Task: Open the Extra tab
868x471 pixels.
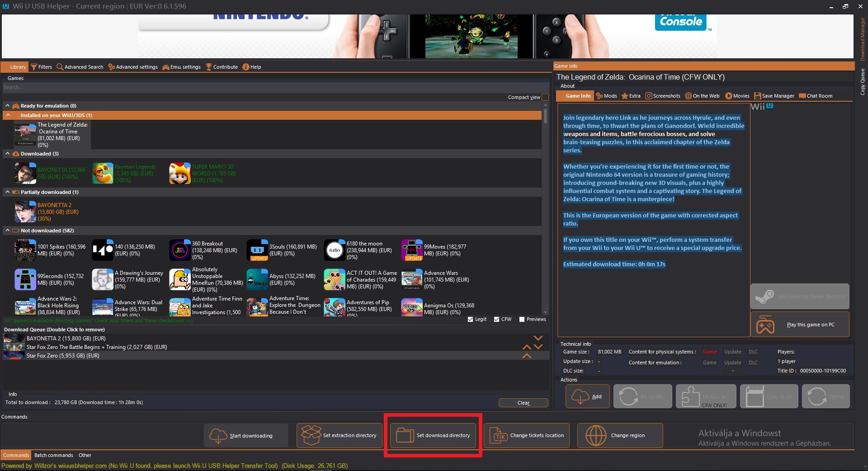Action: (x=631, y=96)
